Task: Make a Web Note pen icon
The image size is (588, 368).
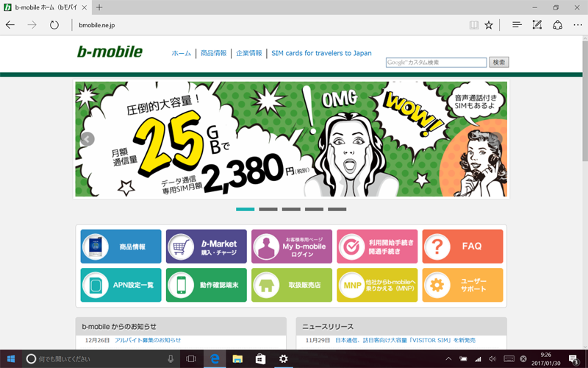Action: pyautogui.click(x=537, y=25)
